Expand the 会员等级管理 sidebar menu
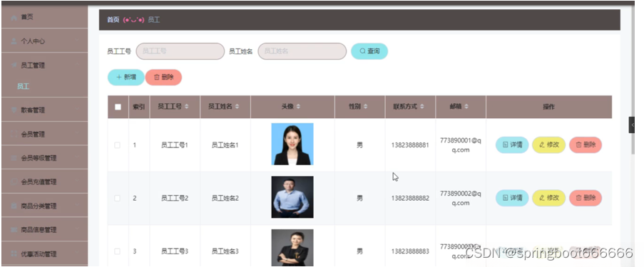644x267 pixels. click(44, 158)
